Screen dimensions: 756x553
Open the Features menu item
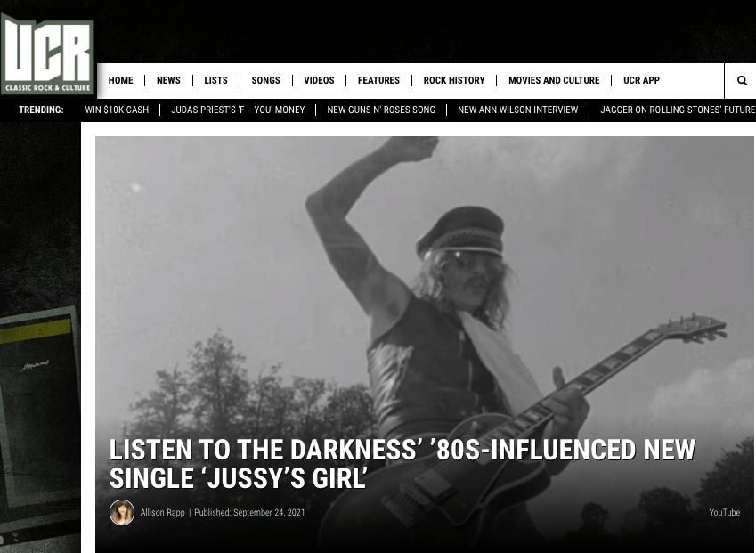pos(378,80)
